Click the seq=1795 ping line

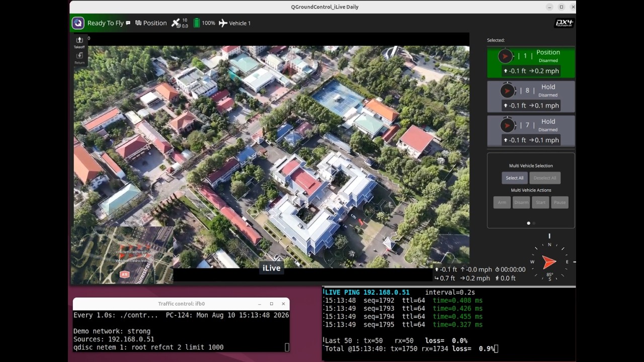[404, 325]
